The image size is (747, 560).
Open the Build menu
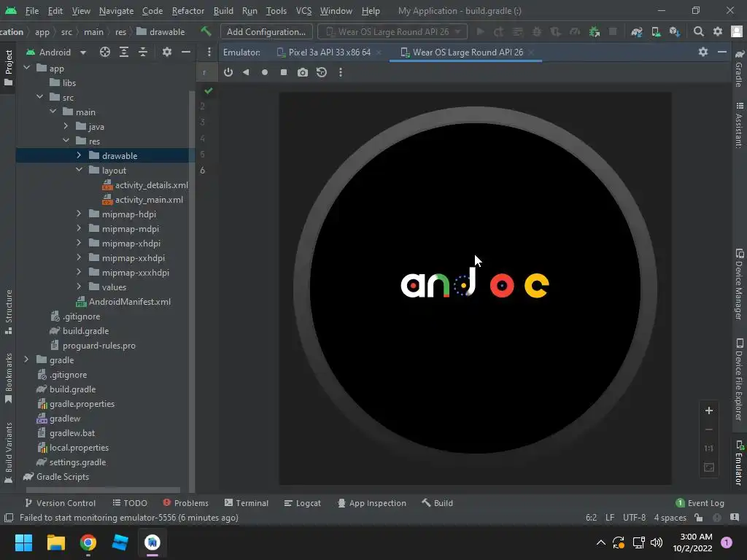click(x=223, y=10)
